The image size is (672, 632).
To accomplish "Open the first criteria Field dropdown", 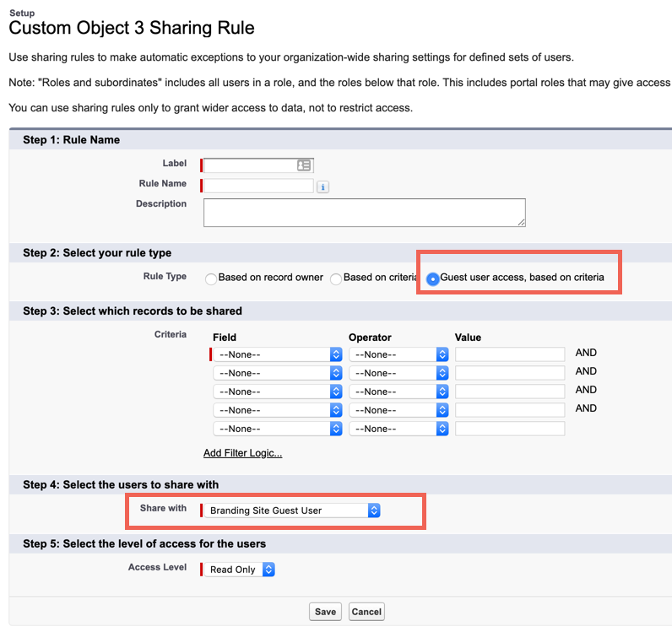I will (277, 354).
